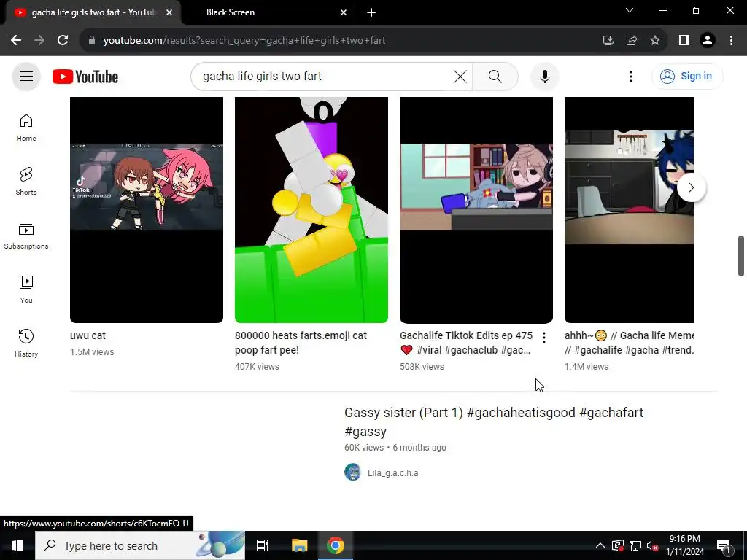Open Lila_g.a.c.h.a channel avatar
747x560 pixels.
tap(352, 472)
